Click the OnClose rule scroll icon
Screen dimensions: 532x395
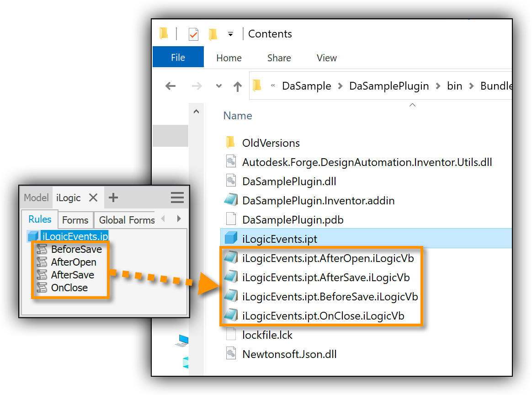[x=42, y=288]
